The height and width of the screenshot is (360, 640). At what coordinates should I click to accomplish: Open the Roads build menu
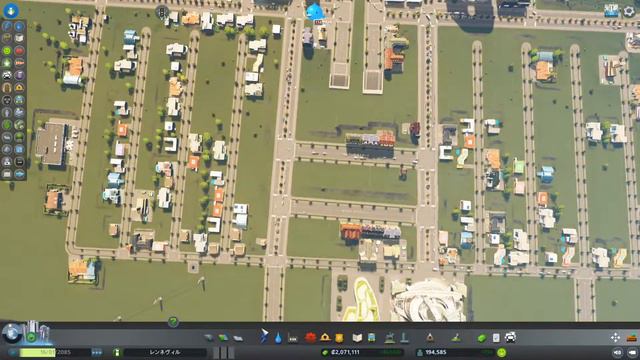pos(209,338)
